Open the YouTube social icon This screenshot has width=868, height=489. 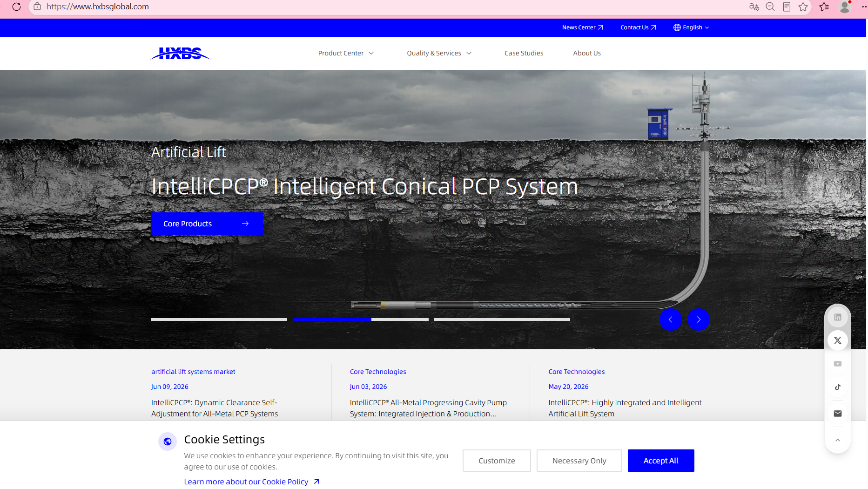pos(838,364)
